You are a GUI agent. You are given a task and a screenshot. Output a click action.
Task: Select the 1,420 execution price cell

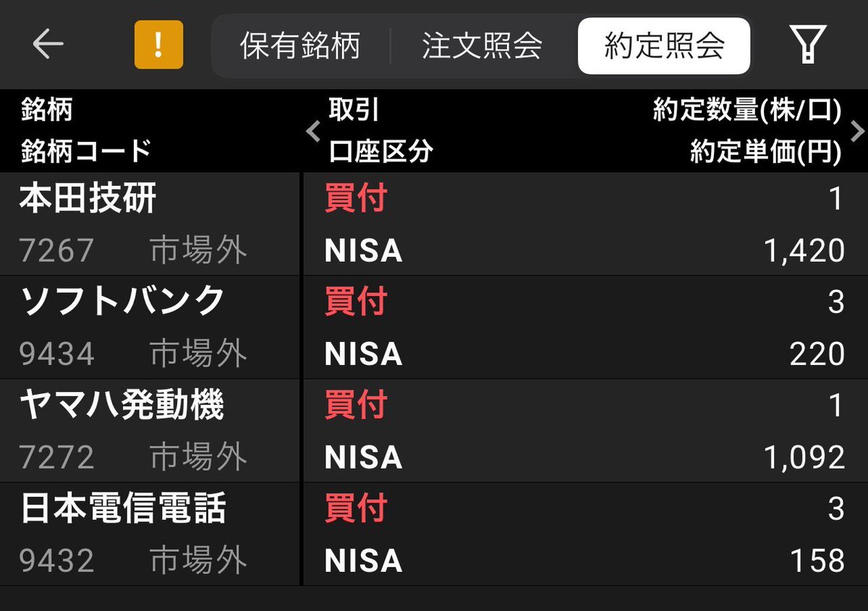(804, 251)
